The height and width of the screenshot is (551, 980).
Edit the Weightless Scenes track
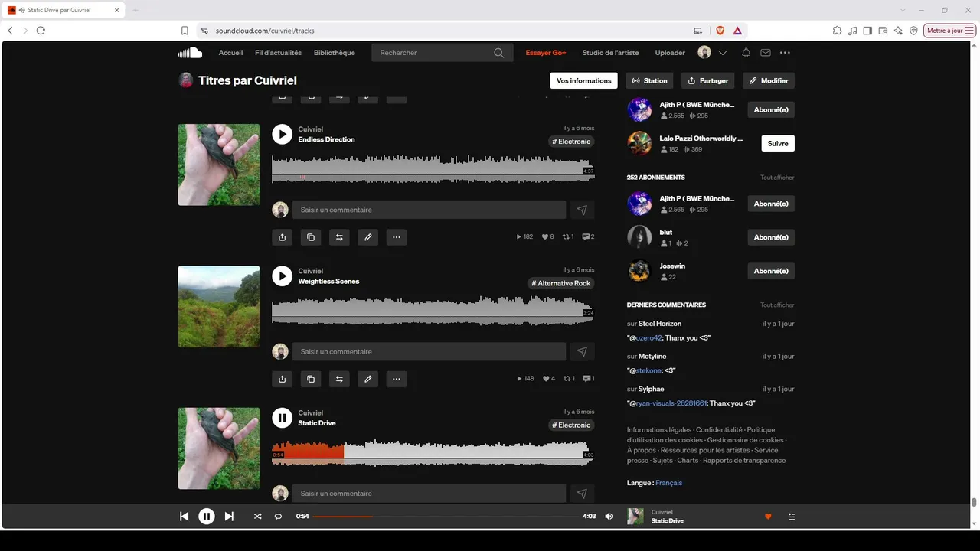pos(367,379)
